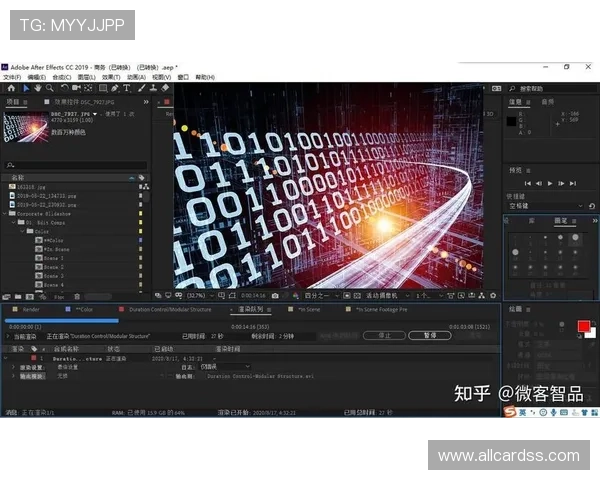Open the preview shortcut spacebar dropdown
The width and height of the screenshot is (600, 480).
pos(546,206)
